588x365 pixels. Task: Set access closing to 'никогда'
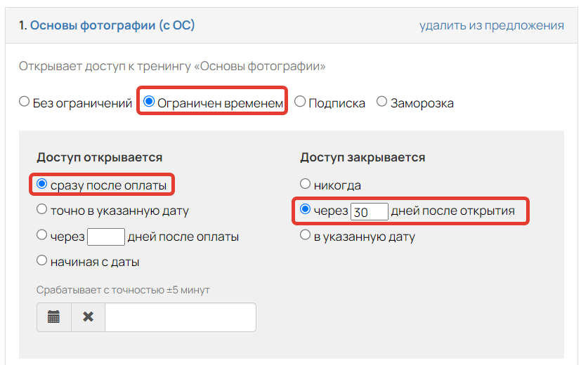(306, 184)
